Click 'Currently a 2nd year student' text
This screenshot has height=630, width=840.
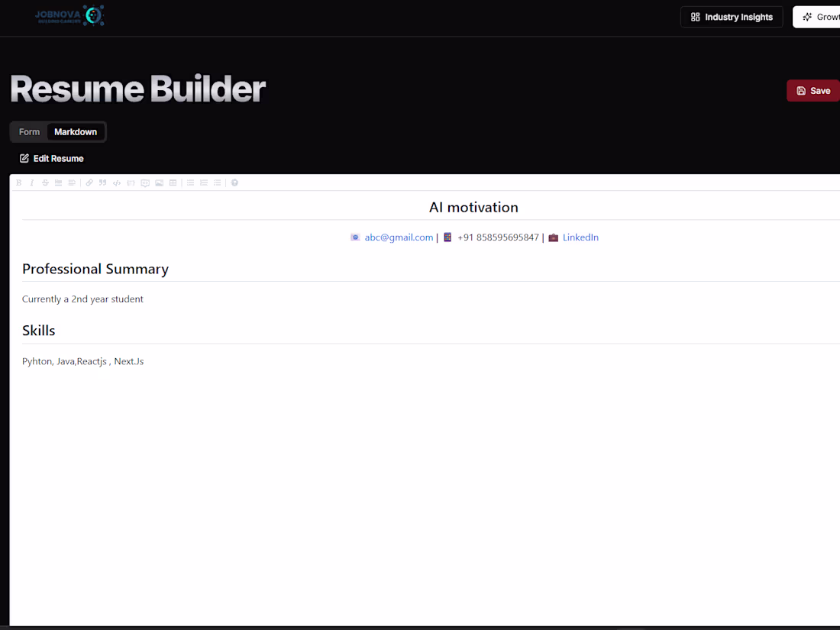[82, 299]
